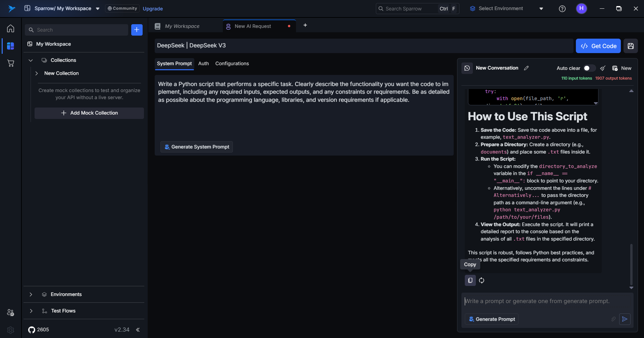Collapse sidebar with double chevron icon
Screen dimensions: 644x338
pos(138,330)
